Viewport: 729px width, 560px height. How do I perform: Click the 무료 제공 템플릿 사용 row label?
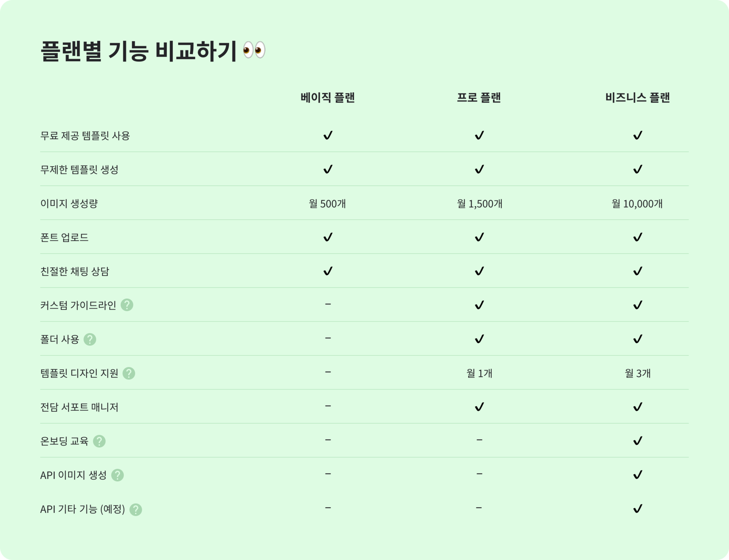85,136
